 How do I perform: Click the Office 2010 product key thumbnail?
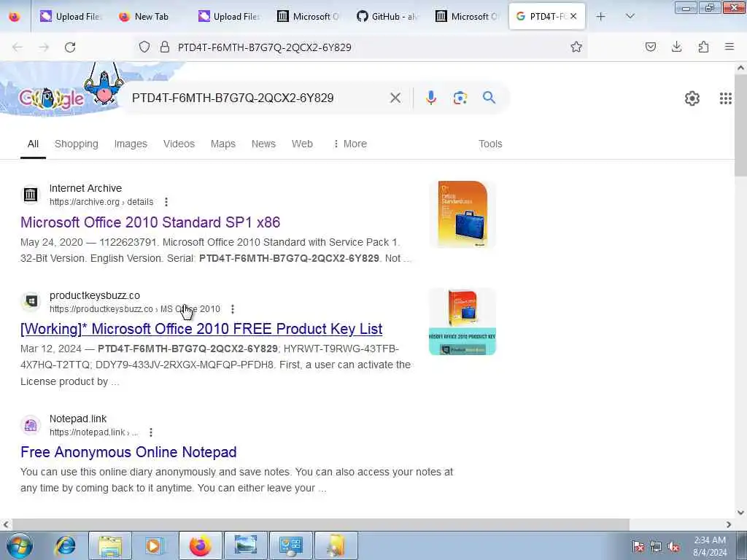462,322
